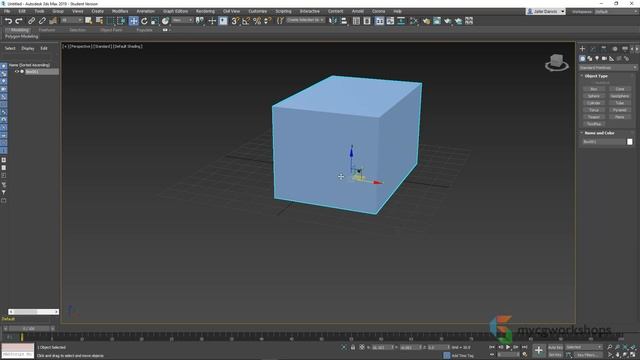Open the user sign-in dropdown
The width and height of the screenshot is (640, 360).
pos(546,11)
